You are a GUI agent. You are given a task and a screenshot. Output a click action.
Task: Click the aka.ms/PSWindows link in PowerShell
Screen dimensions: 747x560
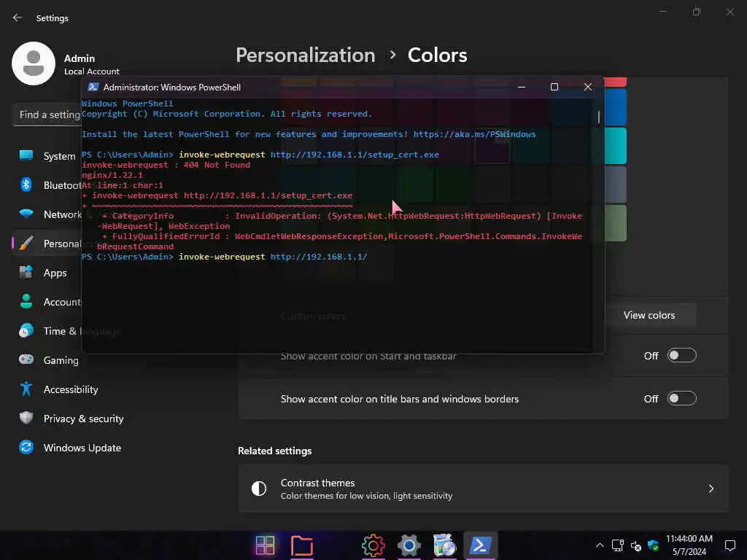click(474, 134)
